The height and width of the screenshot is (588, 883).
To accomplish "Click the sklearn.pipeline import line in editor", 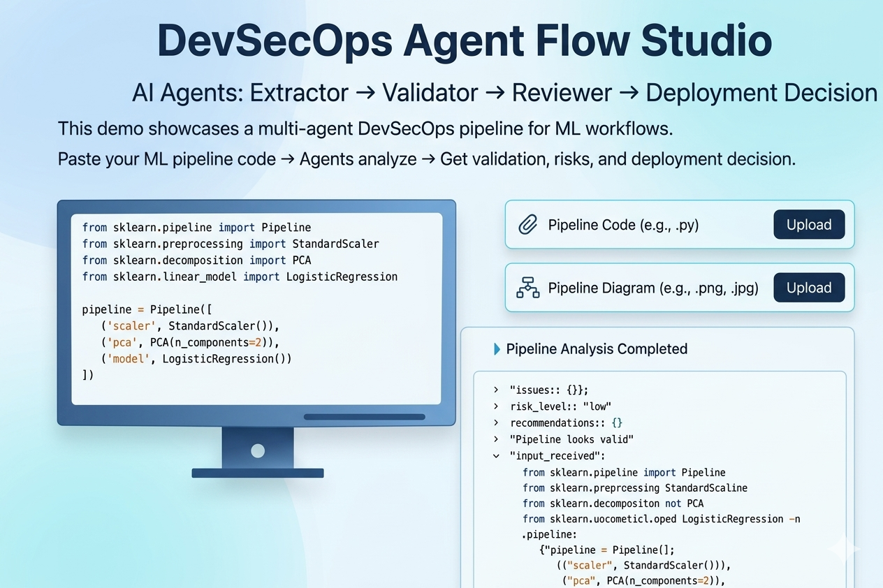I will point(196,228).
